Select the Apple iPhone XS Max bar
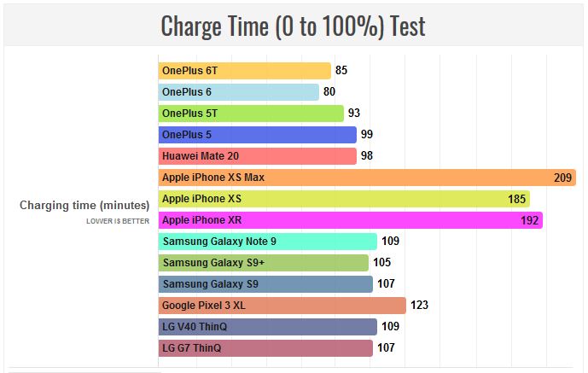 point(367,178)
